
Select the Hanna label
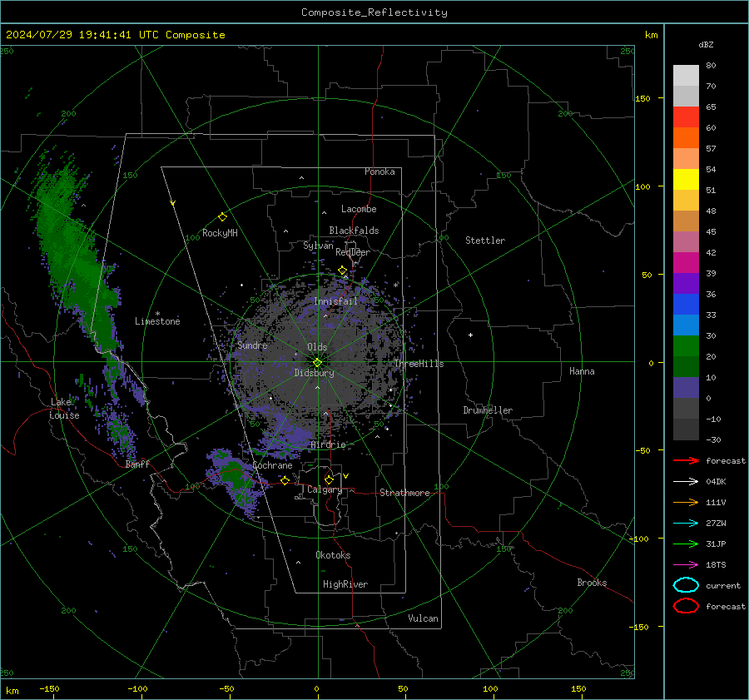[x=582, y=371]
